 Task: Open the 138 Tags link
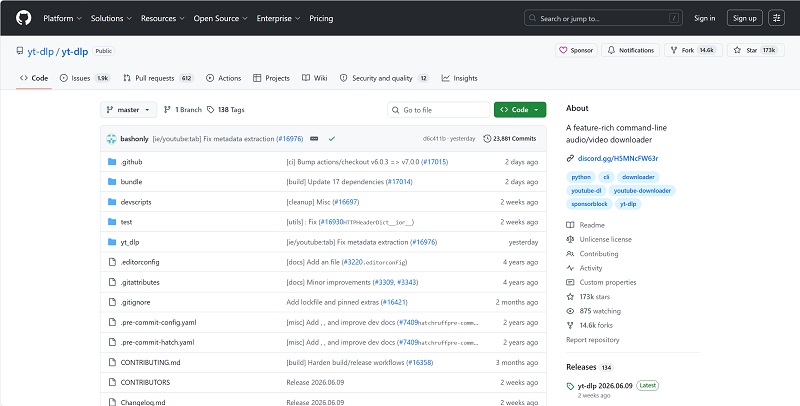tap(226, 110)
